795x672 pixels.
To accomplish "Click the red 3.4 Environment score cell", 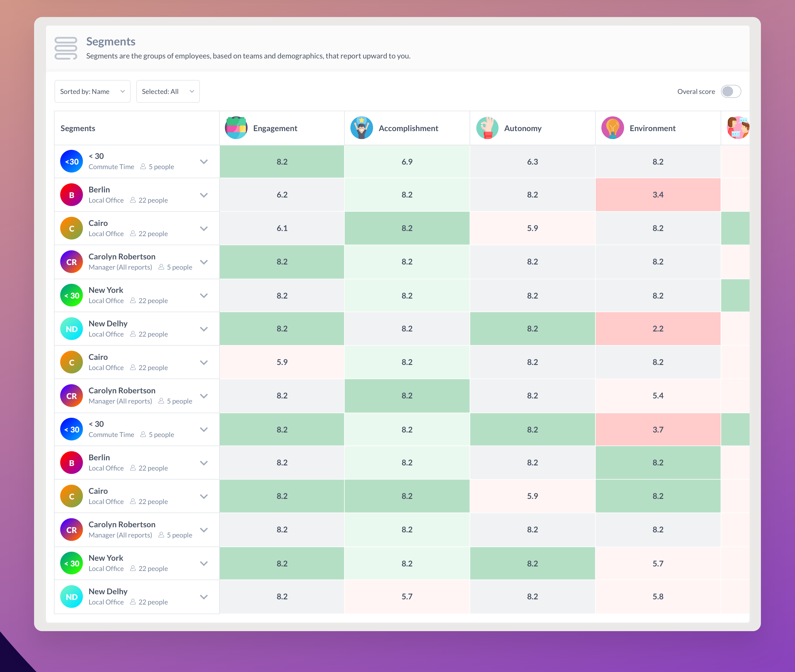I will [658, 195].
